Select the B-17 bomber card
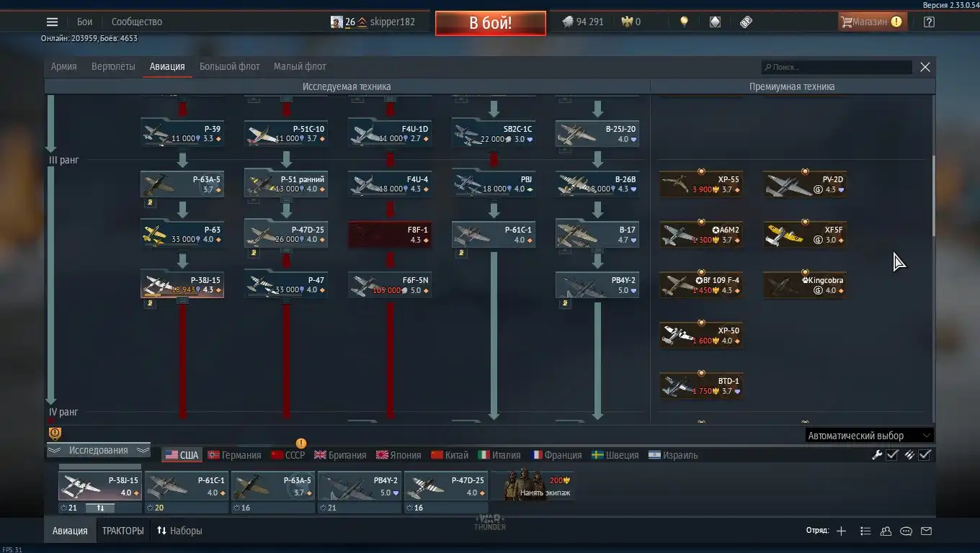Viewport: 980px width, 553px height. point(597,234)
